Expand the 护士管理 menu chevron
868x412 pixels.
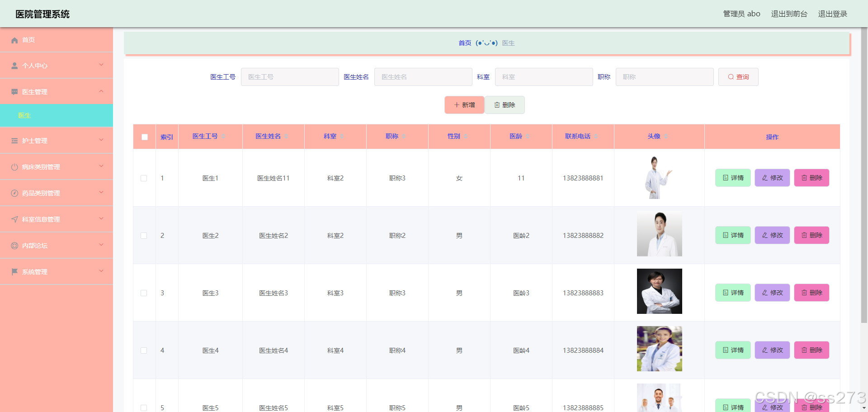(101, 140)
